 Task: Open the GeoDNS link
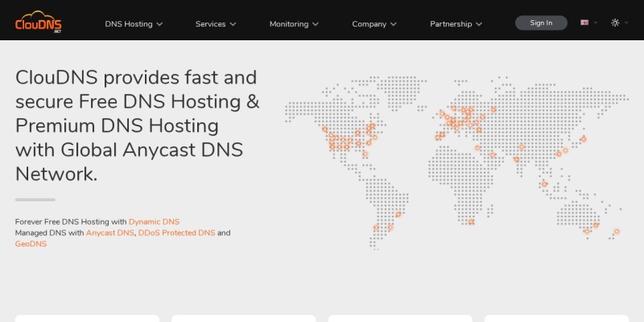click(31, 244)
